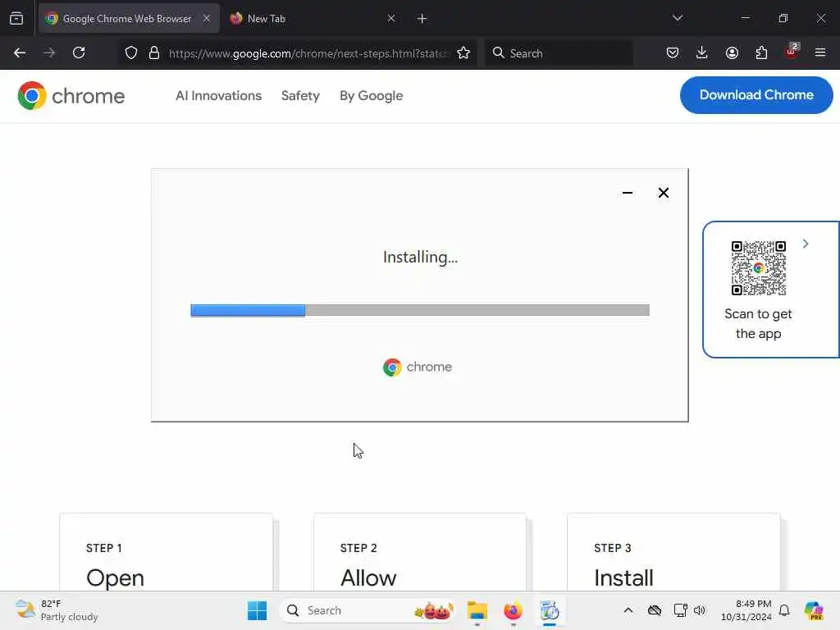Screen dimensions: 840x630
Task: Open Firefox from the taskbar
Action: point(513,610)
